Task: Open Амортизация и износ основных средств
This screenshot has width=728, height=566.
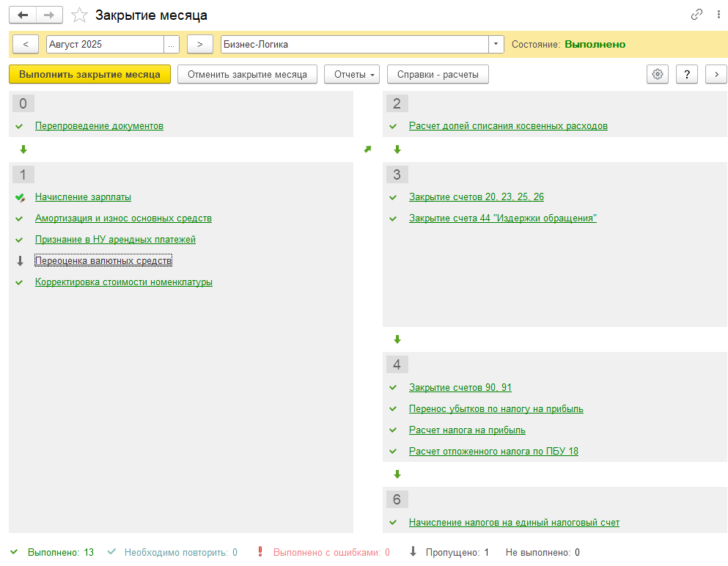Action: click(123, 218)
